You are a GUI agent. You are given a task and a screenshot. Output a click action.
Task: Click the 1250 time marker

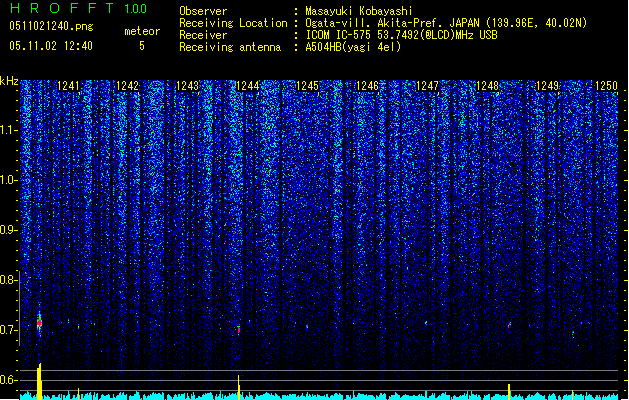(x=607, y=86)
